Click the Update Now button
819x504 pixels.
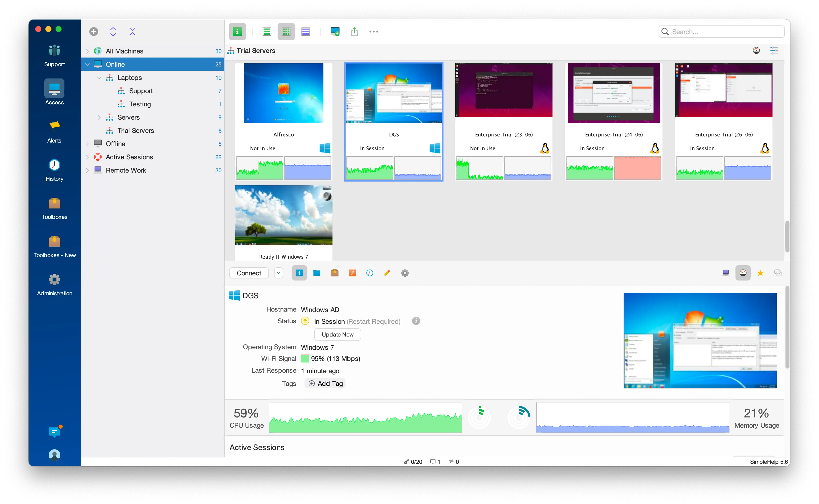click(x=337, y=334)
